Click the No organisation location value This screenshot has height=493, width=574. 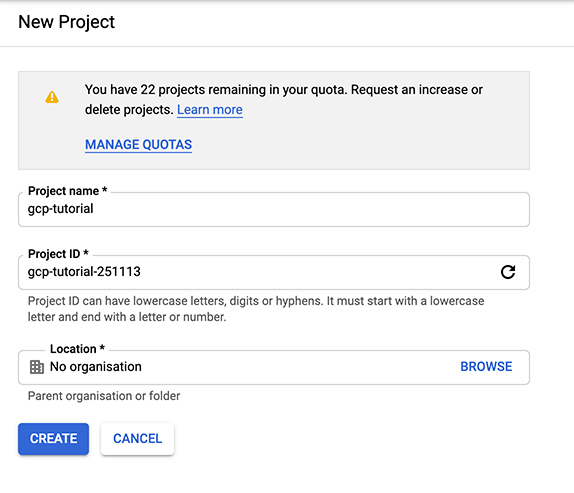click(x=96, y=367)
